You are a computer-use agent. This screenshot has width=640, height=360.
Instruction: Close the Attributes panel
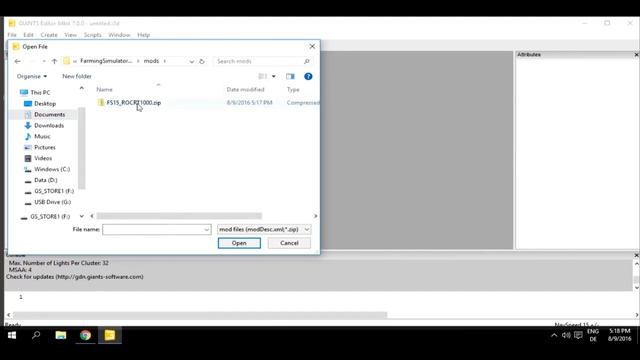[636, 55]
